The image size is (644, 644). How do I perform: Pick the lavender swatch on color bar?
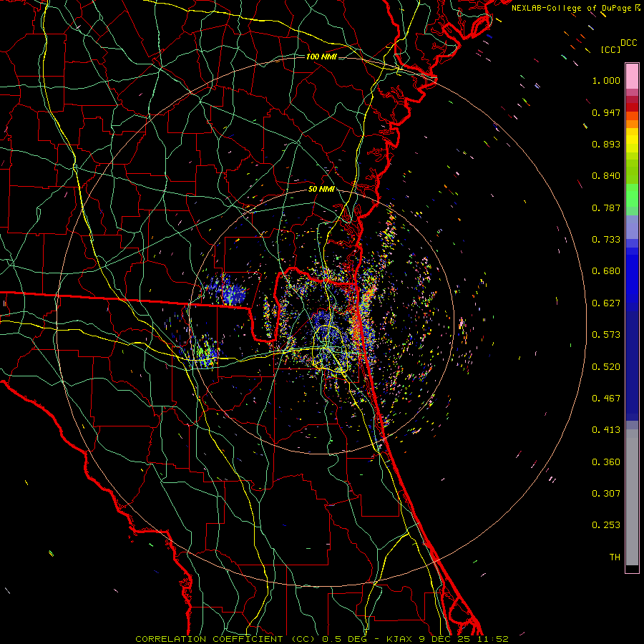coord(632,227)
